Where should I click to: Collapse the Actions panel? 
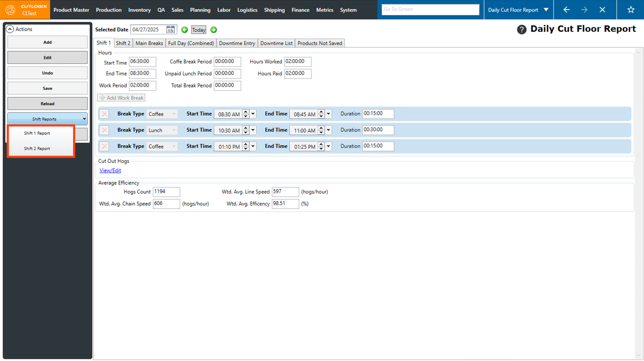pos(10,29)
